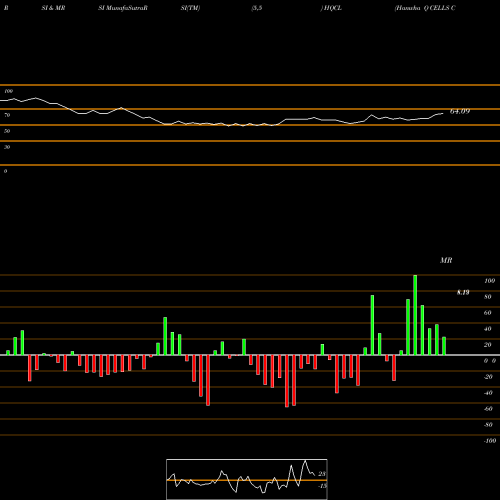500x500 pixels.
Task: Click the value 23 in the mini chart
Action: (x=322, y=474)
